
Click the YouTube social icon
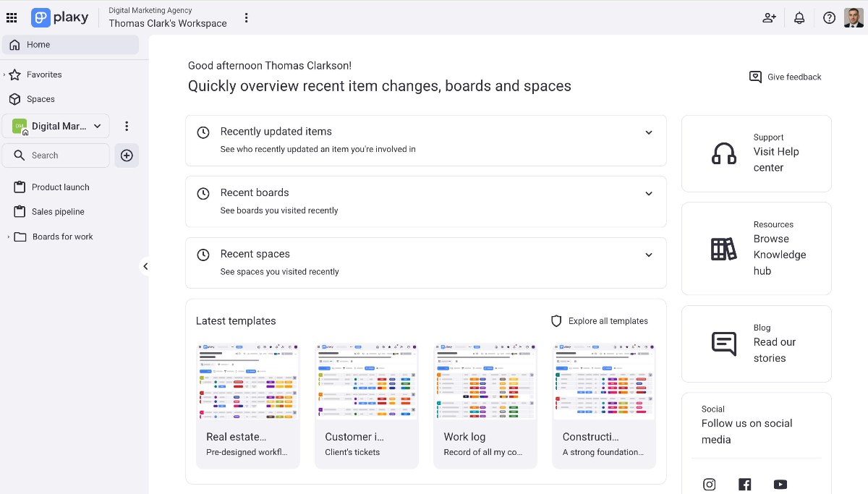tap(780, 485)
